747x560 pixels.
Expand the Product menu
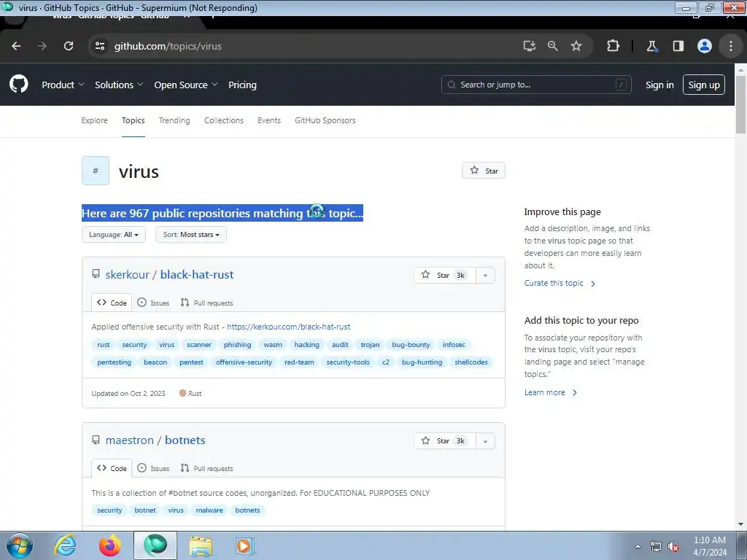(x=63, y=85)
